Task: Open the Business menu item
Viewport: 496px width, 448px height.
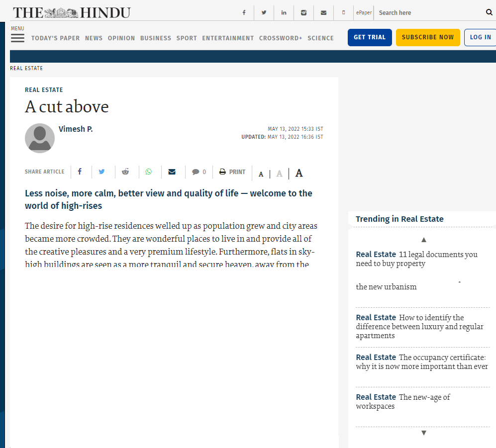Action: pos(156,38)
